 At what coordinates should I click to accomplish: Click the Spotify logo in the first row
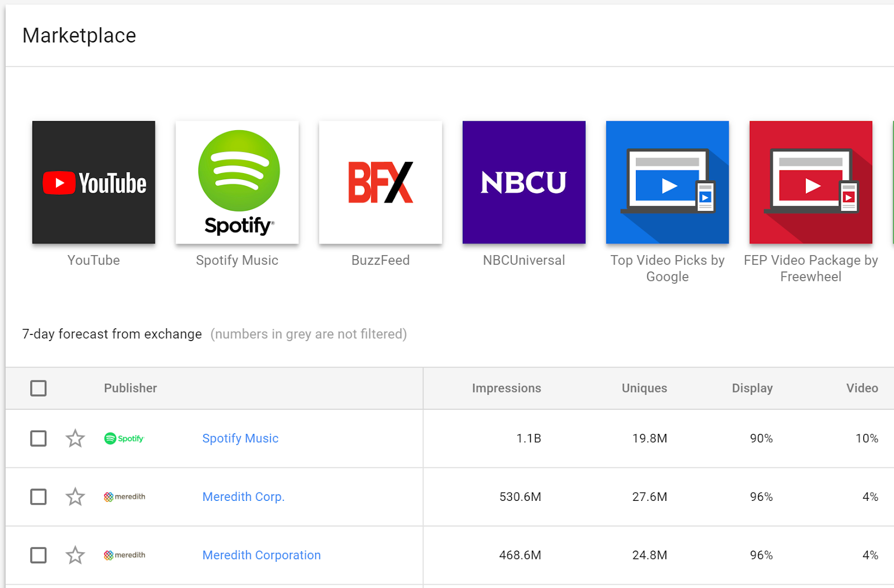pyautogui.click(x=124, y=438)
